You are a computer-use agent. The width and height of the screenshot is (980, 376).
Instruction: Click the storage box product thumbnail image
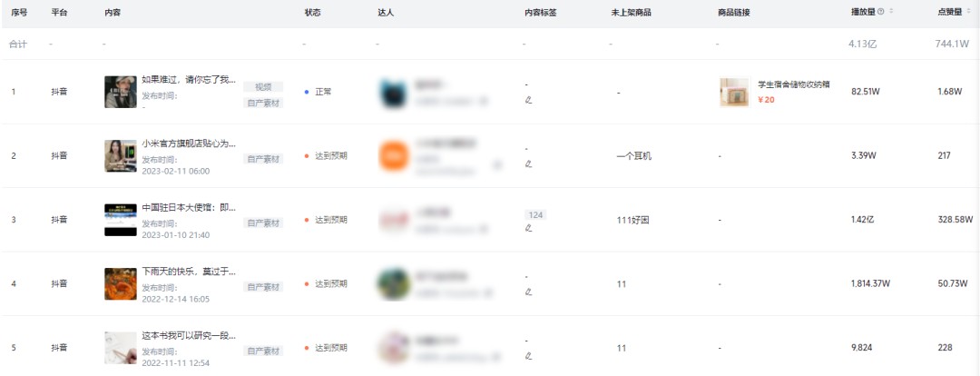coord(734,92)
